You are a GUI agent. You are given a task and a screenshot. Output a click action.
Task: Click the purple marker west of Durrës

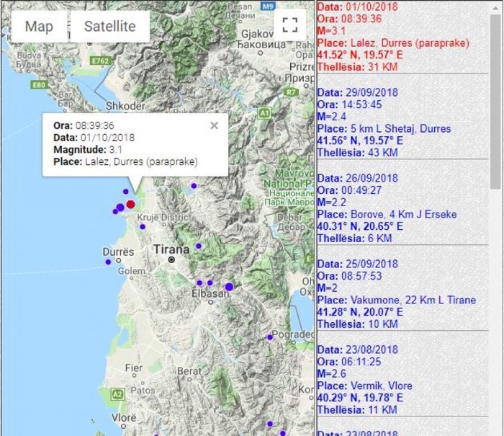(108, 262)
